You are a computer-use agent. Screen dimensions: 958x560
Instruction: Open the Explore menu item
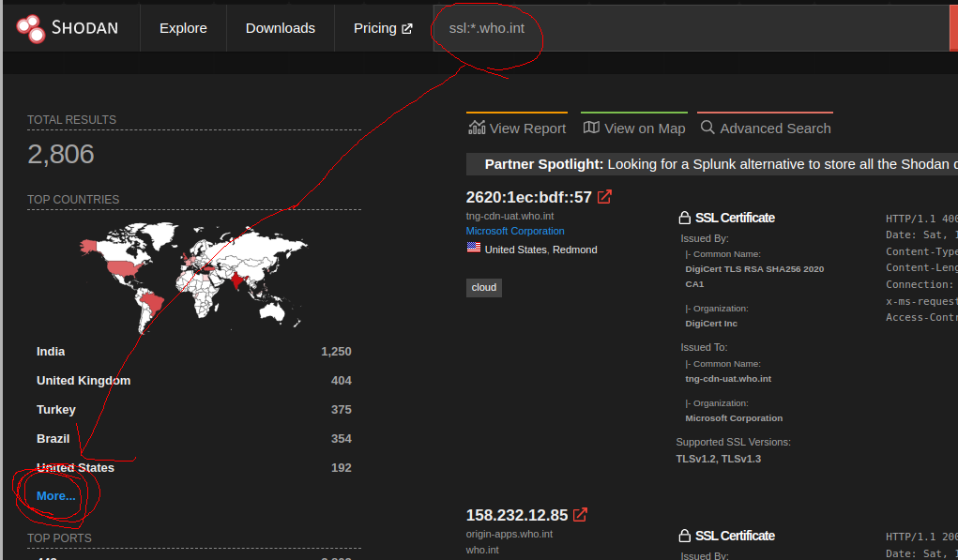click(x=183, y=28)
